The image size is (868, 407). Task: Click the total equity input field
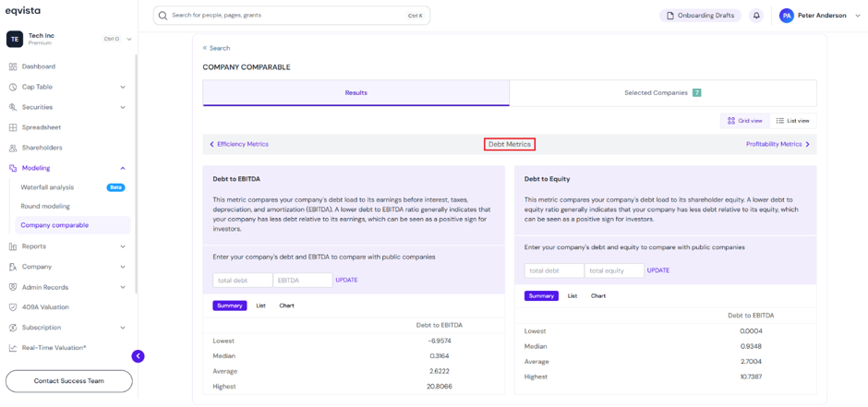point(614,270)
